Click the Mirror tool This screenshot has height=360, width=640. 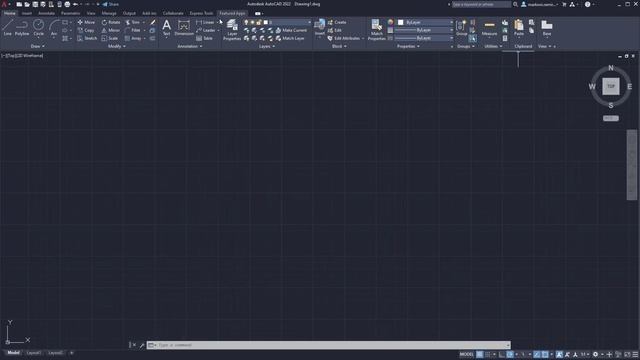(111, 30)
